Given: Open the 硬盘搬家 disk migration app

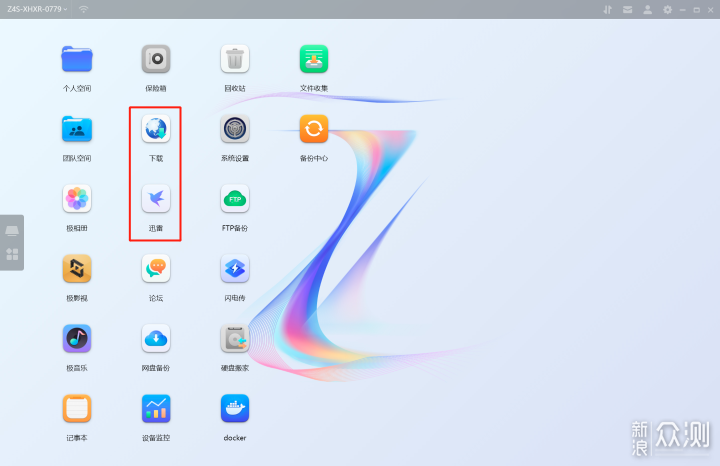Looking at the screenshot, I should 235,338.
